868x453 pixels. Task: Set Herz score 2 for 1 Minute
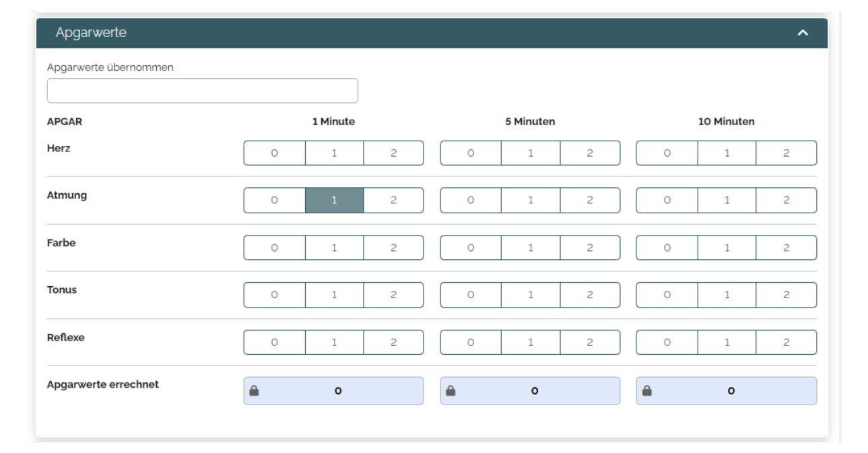393,153
